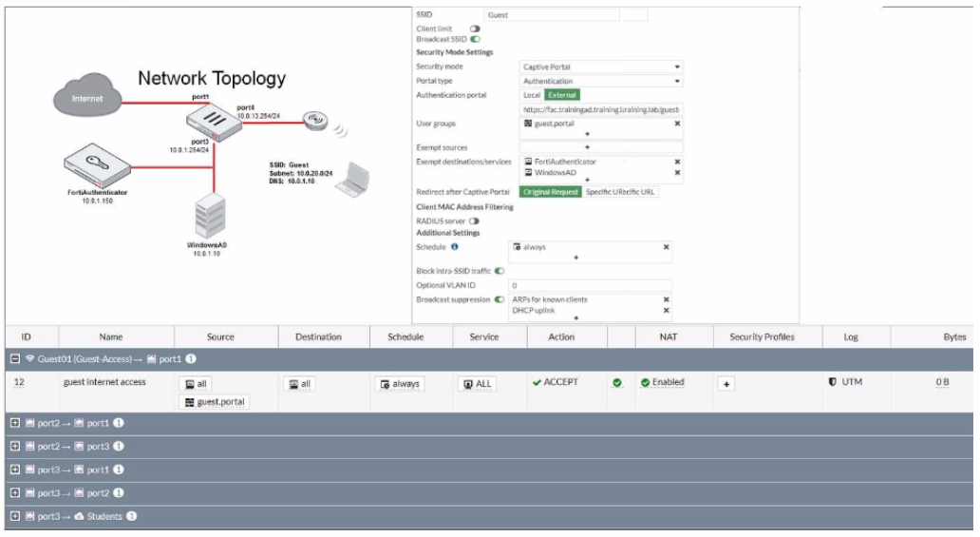
Task: Open the Portal type dropdown
Action: [600, 82]
